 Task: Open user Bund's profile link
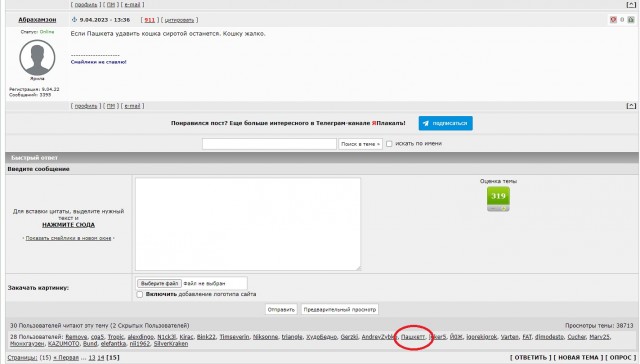90,344
